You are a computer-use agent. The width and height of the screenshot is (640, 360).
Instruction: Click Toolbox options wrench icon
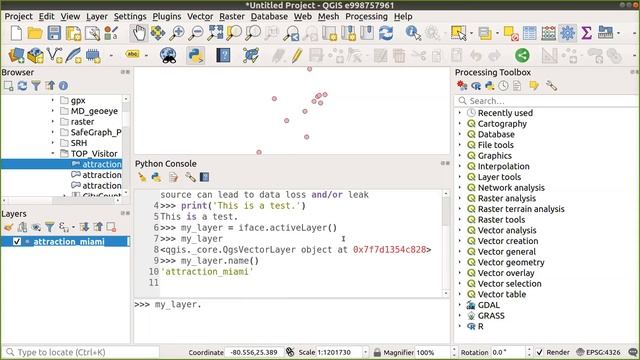[x=551, y=85]
